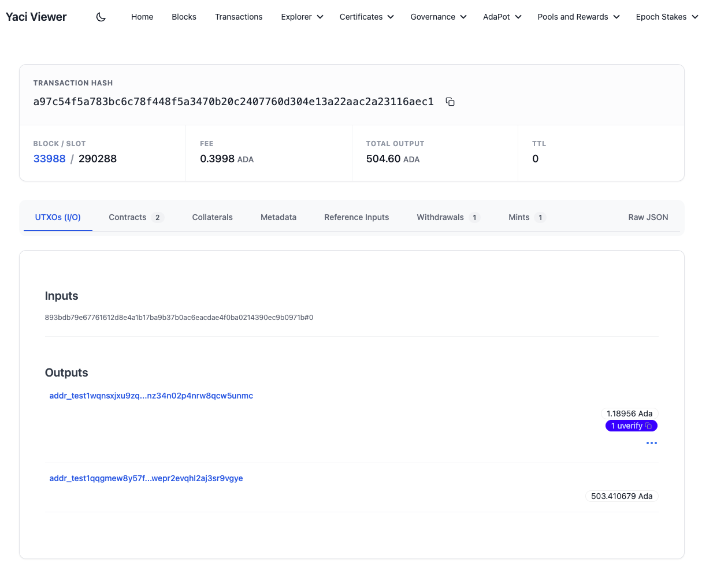Viewport: 728px width, 566px height.
Task: Click the total output 504.60 ADA
Action: (x=393, y=159)
